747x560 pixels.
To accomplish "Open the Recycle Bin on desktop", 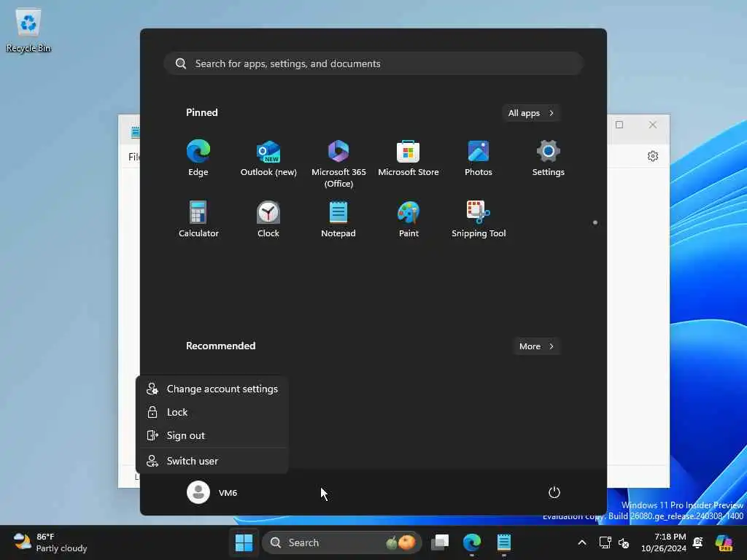I will (28, 29).
